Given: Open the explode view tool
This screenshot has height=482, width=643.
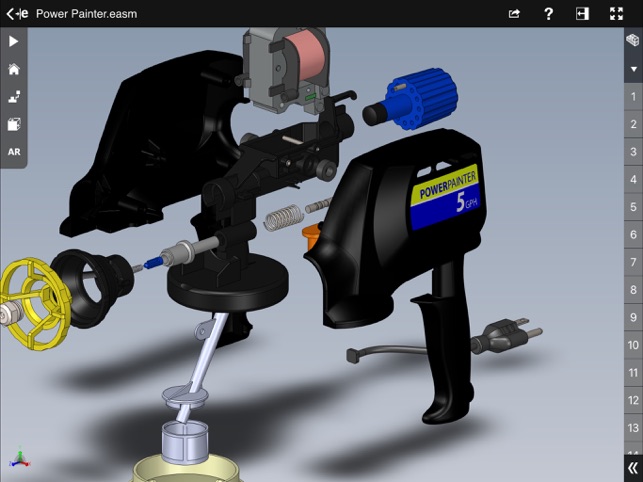Looking at the screenshot, I should pyautogui.click(x=13, y=97).
